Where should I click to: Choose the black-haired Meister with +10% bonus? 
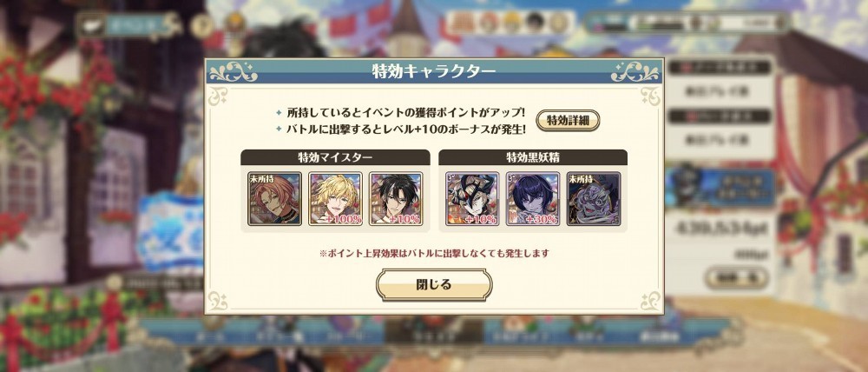(x=396, y=198)
